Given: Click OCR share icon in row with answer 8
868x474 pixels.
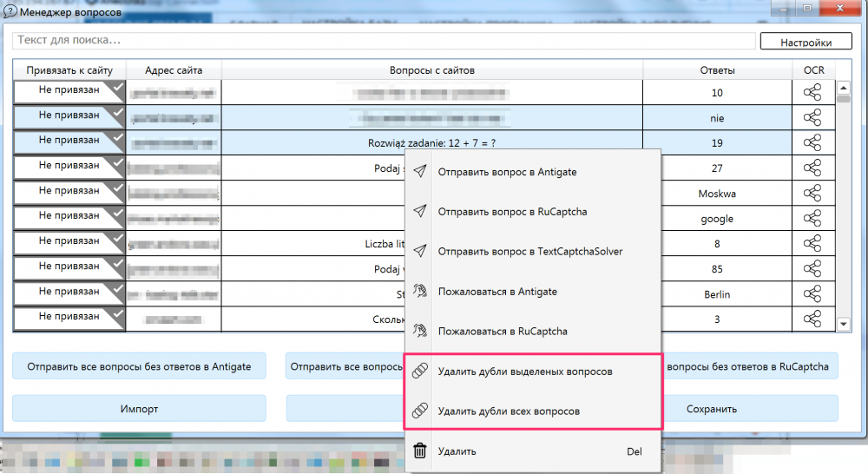Looking at the screenshot, I should pos(812,243).
